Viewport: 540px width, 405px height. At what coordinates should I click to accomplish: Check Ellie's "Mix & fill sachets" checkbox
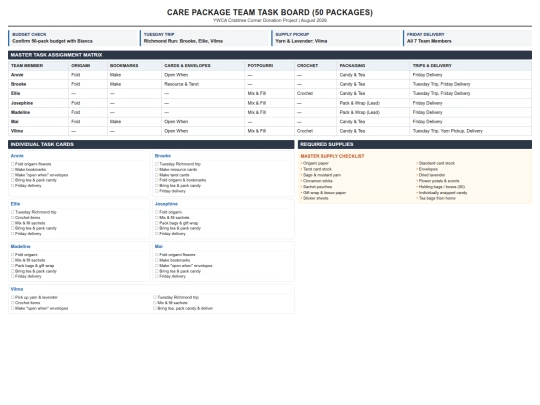click(12, 223)
